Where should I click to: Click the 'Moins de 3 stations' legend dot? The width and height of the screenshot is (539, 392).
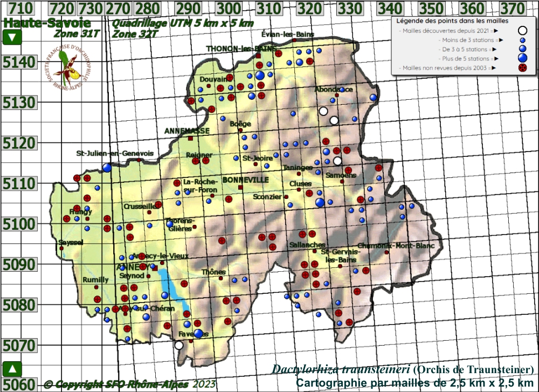[x=522, y=40]
